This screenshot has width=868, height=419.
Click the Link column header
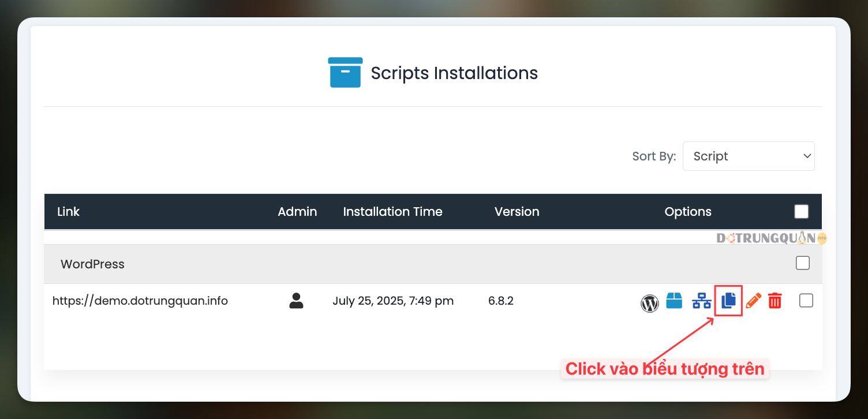[x=68, y=212]
